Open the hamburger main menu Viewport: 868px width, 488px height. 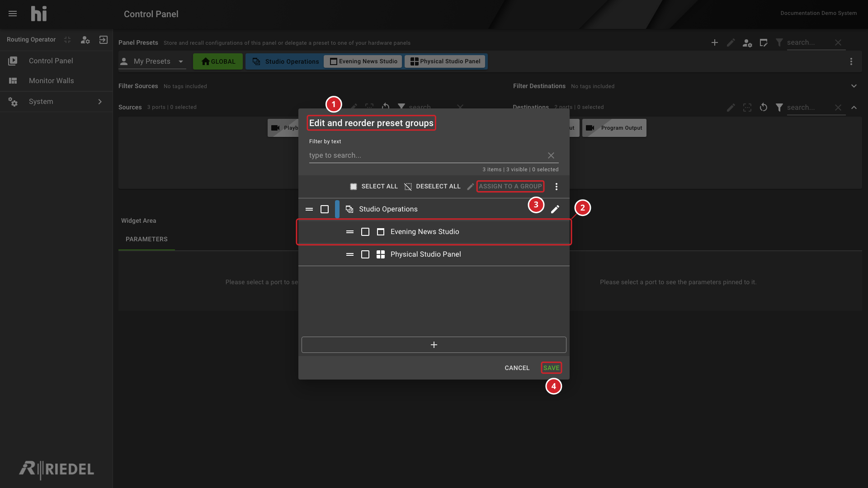pyautogui.click(x=13, y=14)
